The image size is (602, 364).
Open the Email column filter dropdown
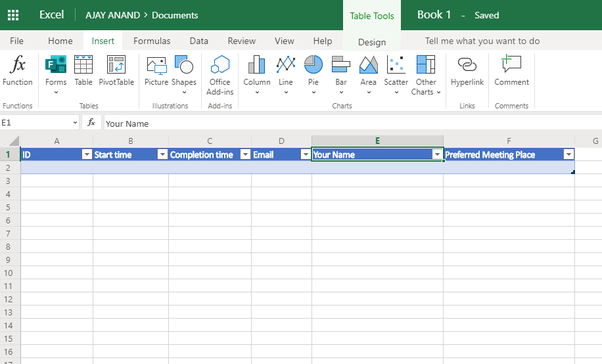click(306, 154)
